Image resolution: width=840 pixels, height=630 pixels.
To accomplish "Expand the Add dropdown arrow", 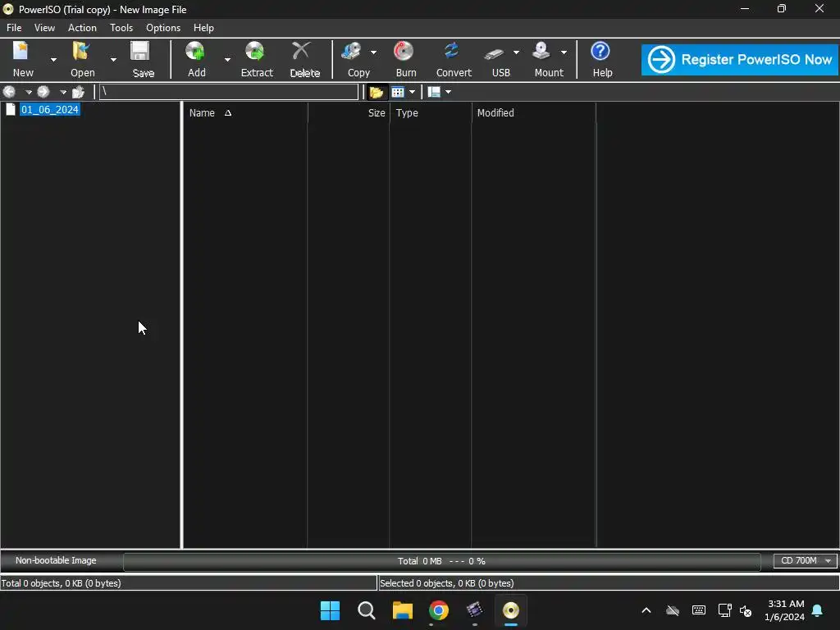I will (x=227, y=59).
